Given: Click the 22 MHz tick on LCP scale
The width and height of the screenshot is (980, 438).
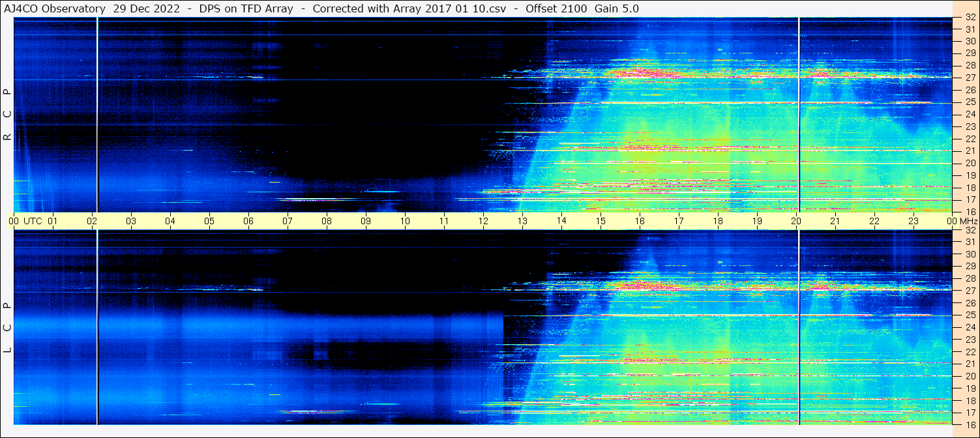Looking at the screenshot, I should tap(970, 351).
